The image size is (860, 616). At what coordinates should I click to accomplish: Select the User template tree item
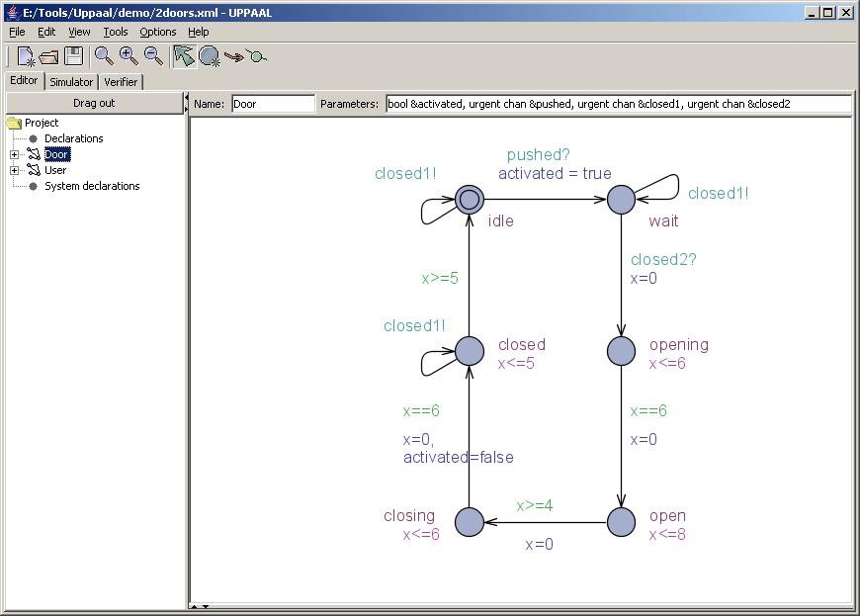(x=54, y=170)
